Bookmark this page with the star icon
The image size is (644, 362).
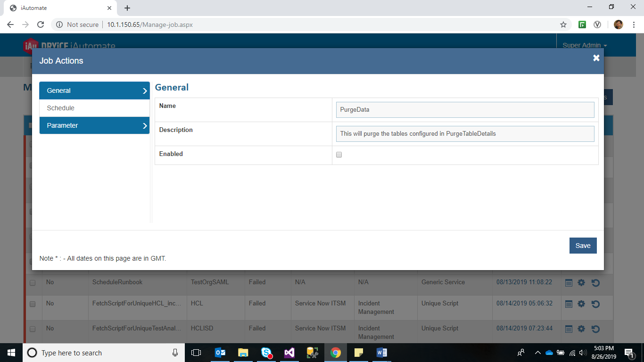[563, 25]
